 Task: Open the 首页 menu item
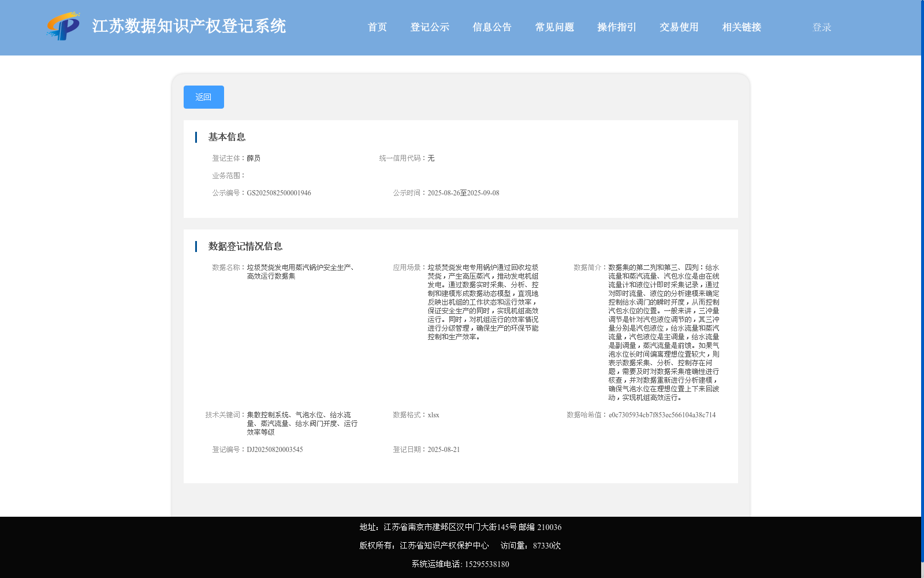[377, 27]
